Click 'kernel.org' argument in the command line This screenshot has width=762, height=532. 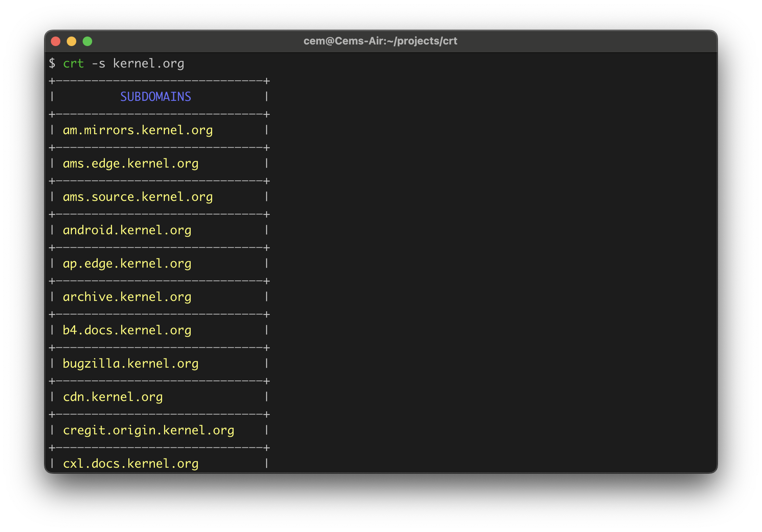point(149,64)
